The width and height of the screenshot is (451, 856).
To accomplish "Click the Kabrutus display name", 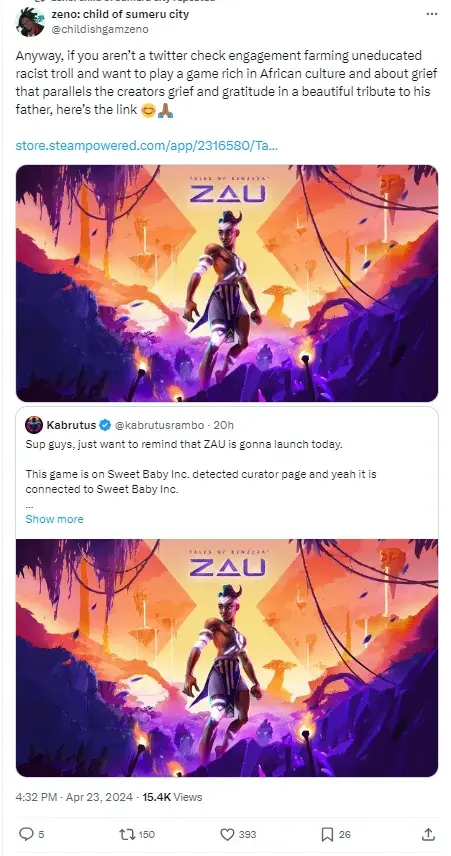I will pyautogui.click(x=72, y=425).
